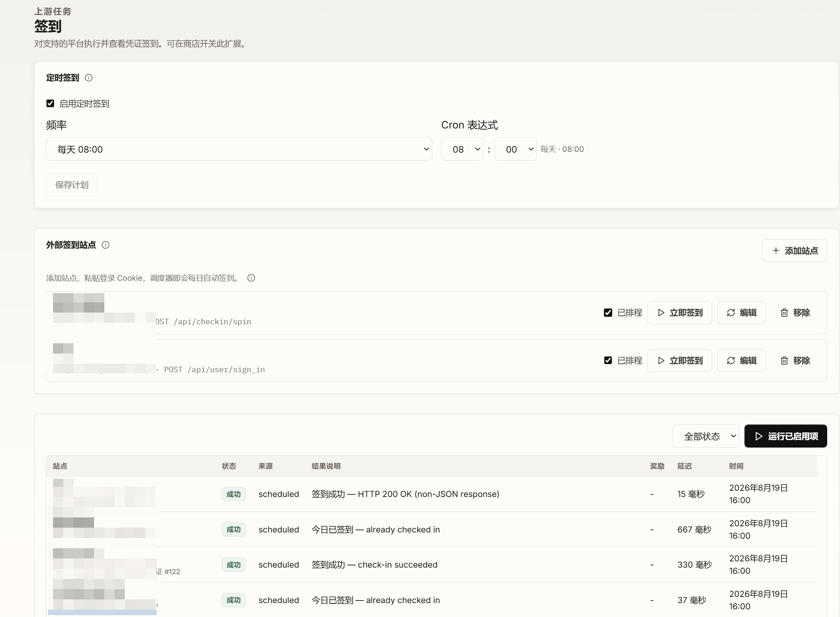Click 移除 for the /api/checkin/spin site
This screenshot has height=617, width=840.
[x=795, y=313]
